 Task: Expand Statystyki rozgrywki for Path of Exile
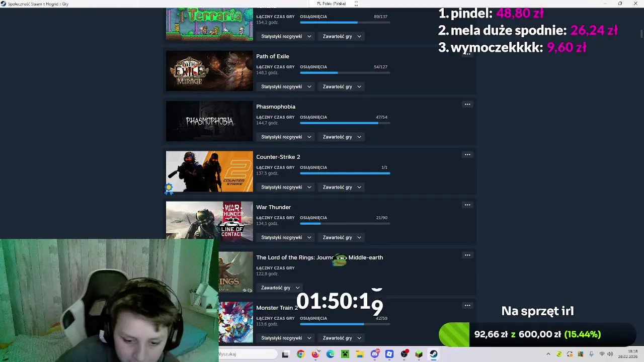click(286, 86)
